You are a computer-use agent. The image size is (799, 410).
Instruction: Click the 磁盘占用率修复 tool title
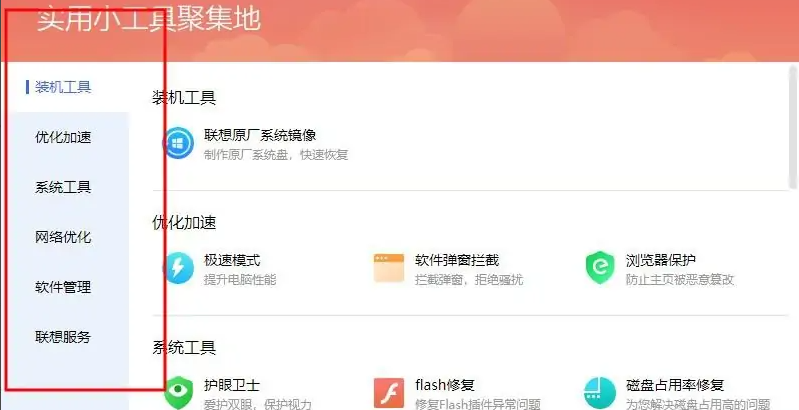click(x=675, y=385)
